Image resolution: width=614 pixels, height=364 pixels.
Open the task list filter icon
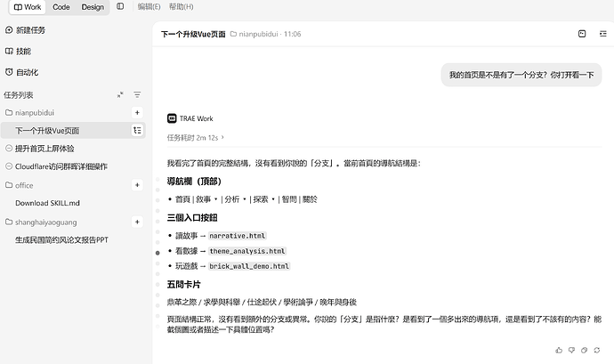point(137,95)
